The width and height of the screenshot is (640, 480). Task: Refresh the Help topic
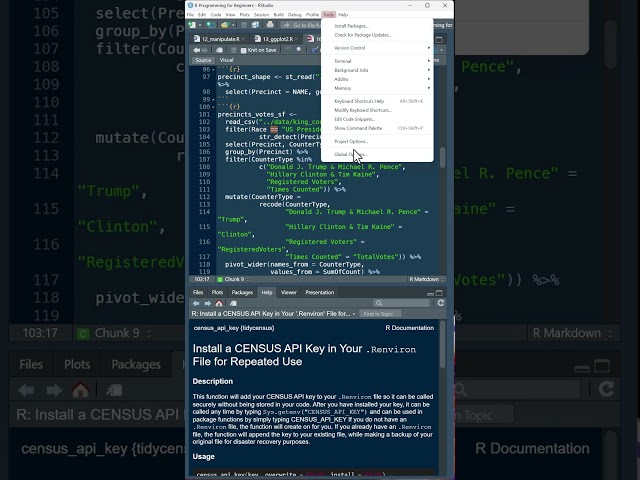click(x=440, y=303)
